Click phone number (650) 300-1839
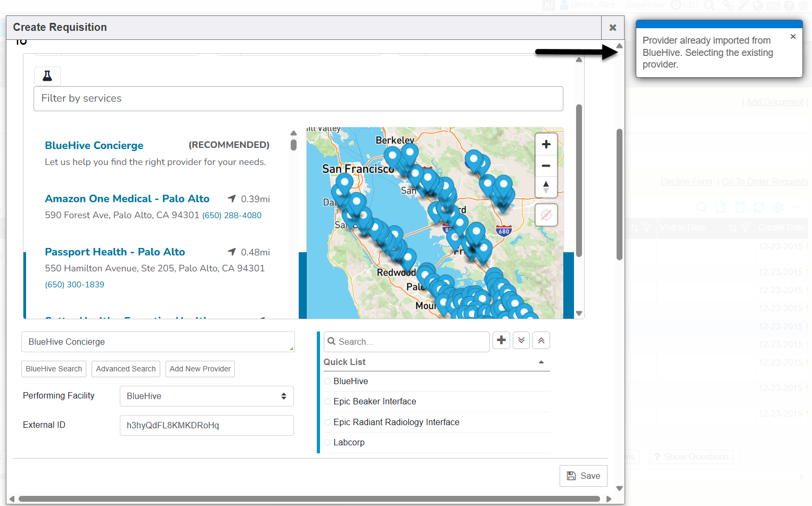Image resolution: width=812 pixels, height=506 pixels. click(75, 285)
